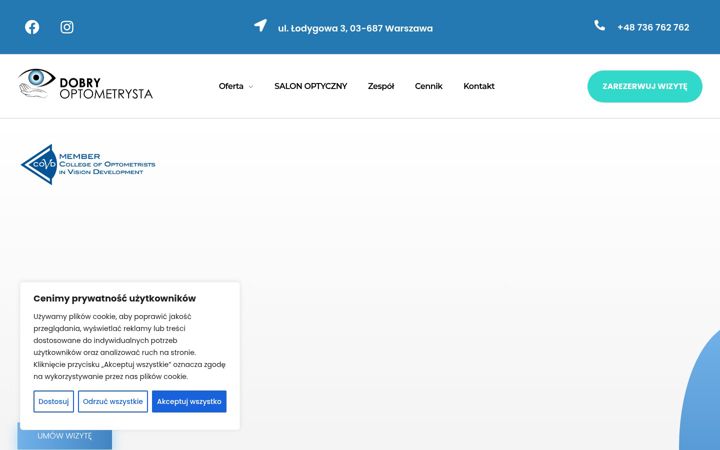Call the number +48 736 762 762

653,28
